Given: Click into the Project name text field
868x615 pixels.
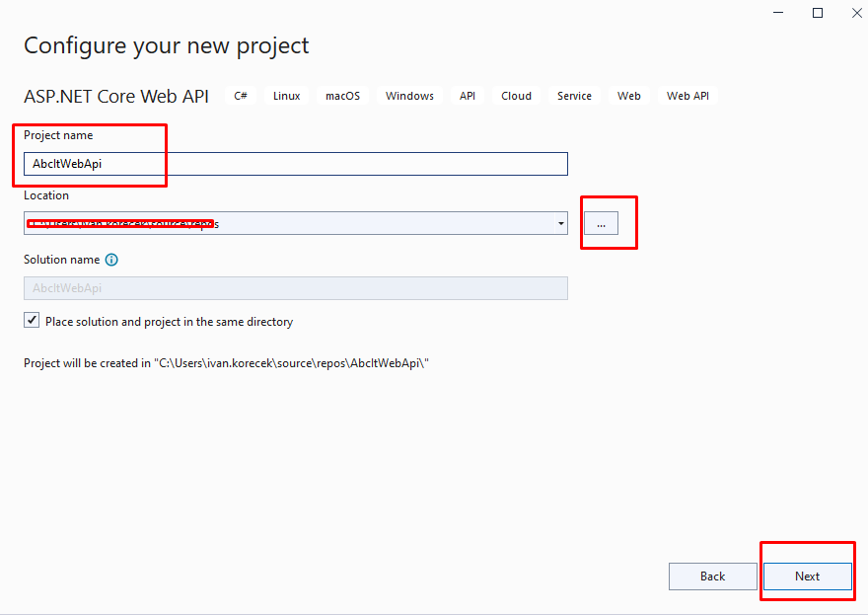Looking at the screenshot, I should click(296, 164).
